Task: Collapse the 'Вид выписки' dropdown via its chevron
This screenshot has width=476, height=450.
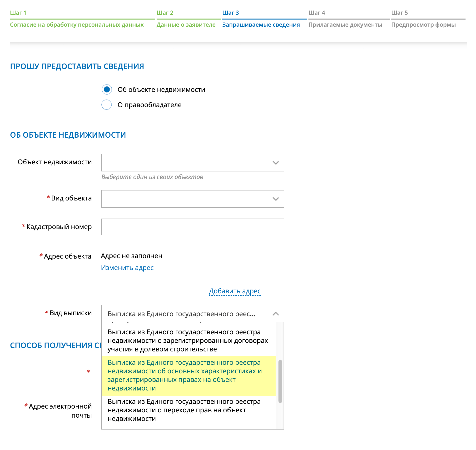Action: point(276,314)
